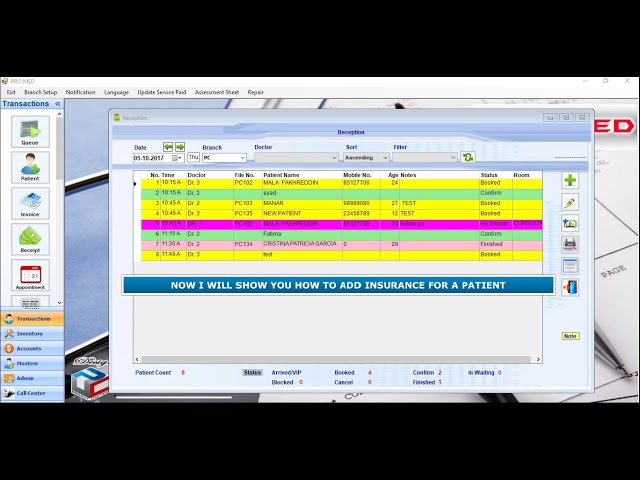
Task: Select the eyad appointment row
Action: [342, 193]
